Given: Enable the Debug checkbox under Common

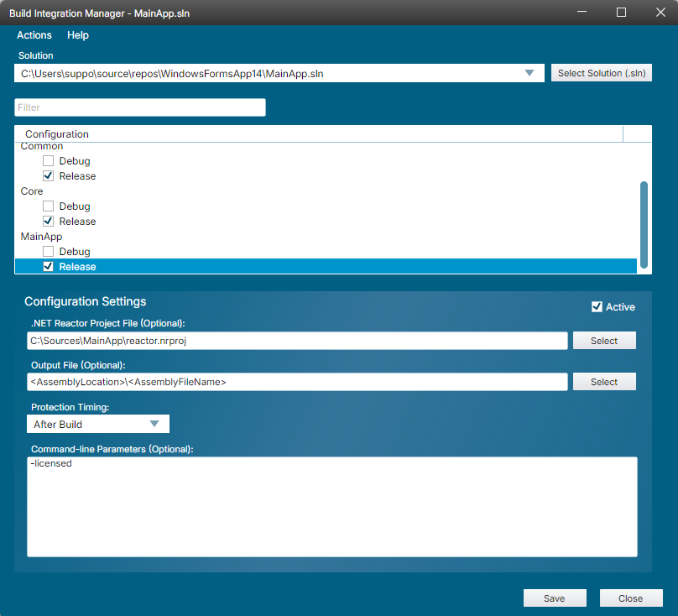Looking at the screenshot, I should click(49, 161).
